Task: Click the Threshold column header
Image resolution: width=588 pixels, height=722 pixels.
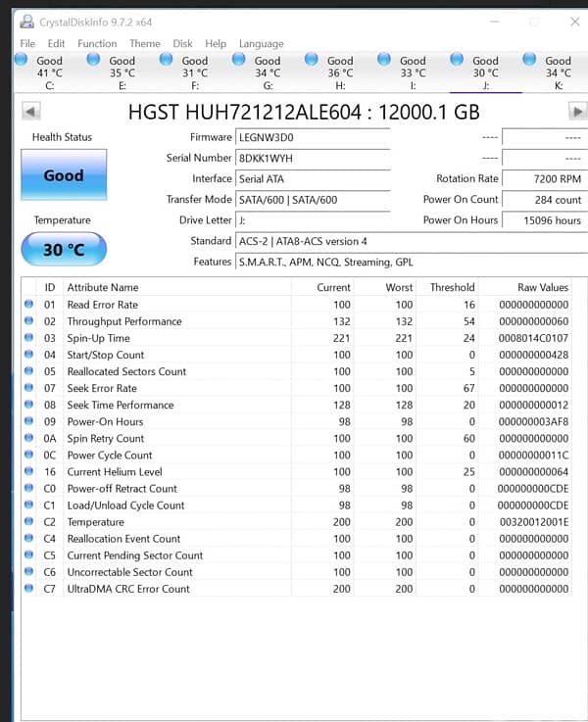Action: (447, 287)
